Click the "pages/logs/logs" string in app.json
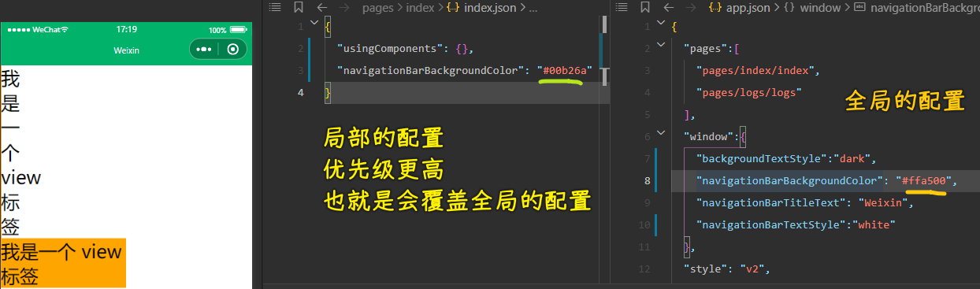 pos(749,92)
